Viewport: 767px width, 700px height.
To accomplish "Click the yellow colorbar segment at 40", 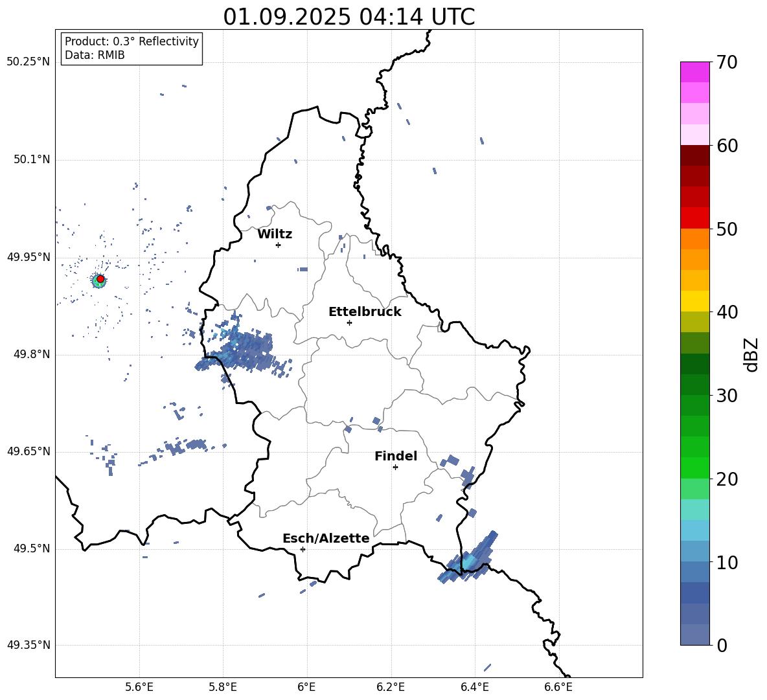I will tap(695, 301).
